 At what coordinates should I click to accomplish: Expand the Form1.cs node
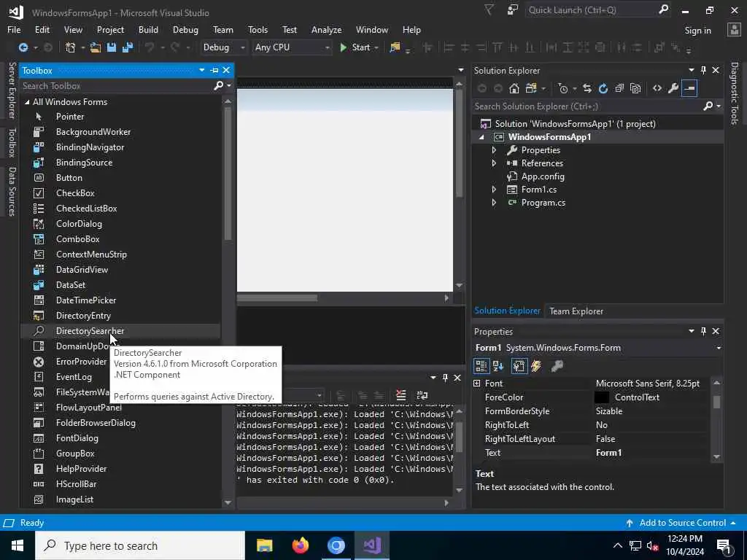pos(494,190)
